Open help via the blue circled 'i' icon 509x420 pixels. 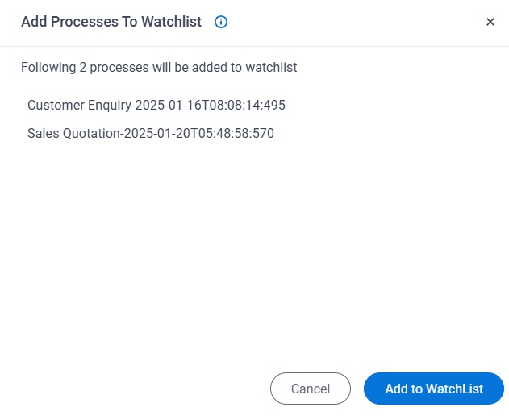[221, 23]
